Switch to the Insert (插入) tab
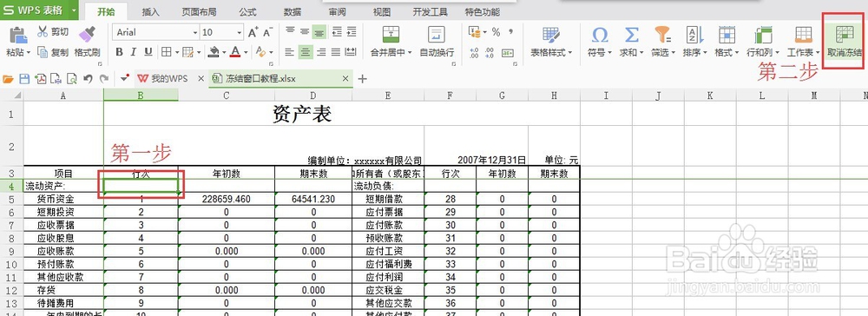868x316 pixels. 150,11
